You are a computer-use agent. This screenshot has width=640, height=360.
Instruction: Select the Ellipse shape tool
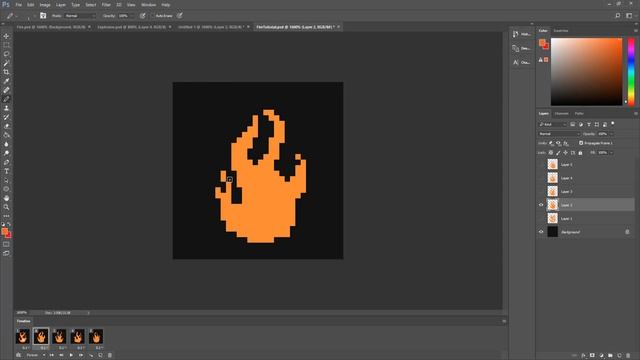tap(6, 189)
